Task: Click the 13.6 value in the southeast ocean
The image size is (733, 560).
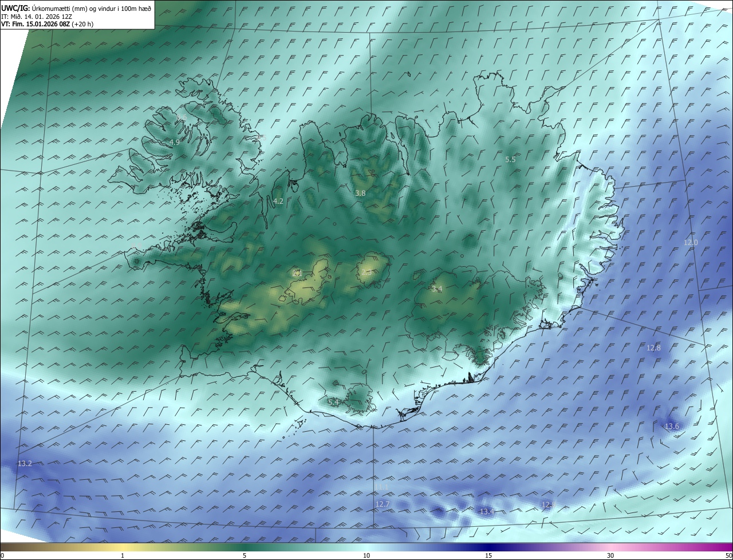Action: [x=672, y=427]
